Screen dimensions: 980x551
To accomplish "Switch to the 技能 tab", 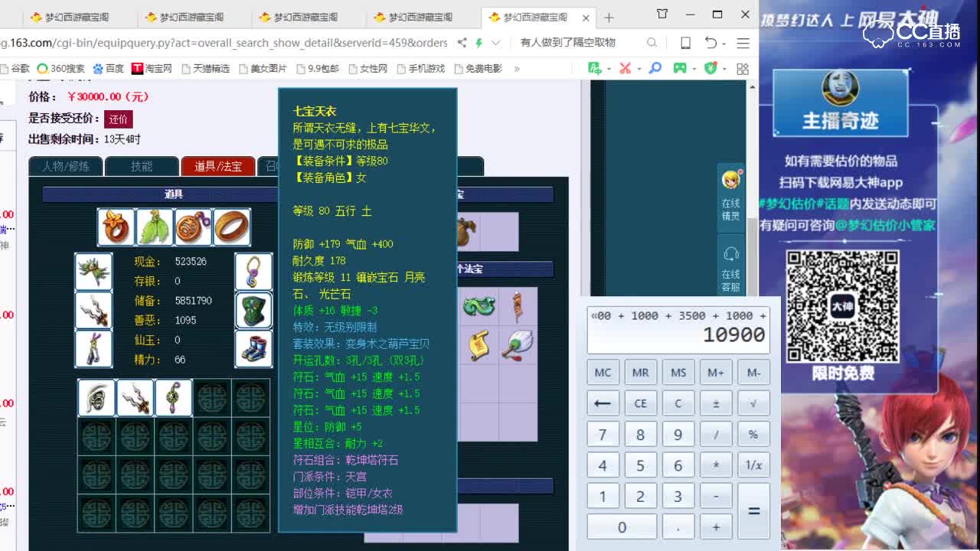I will click(x=142, y=166).
